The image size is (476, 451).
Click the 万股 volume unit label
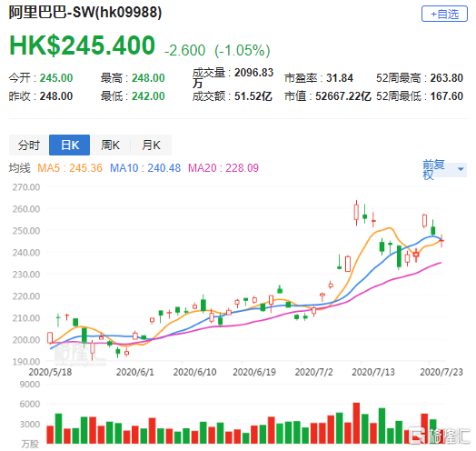pos(30,444)
